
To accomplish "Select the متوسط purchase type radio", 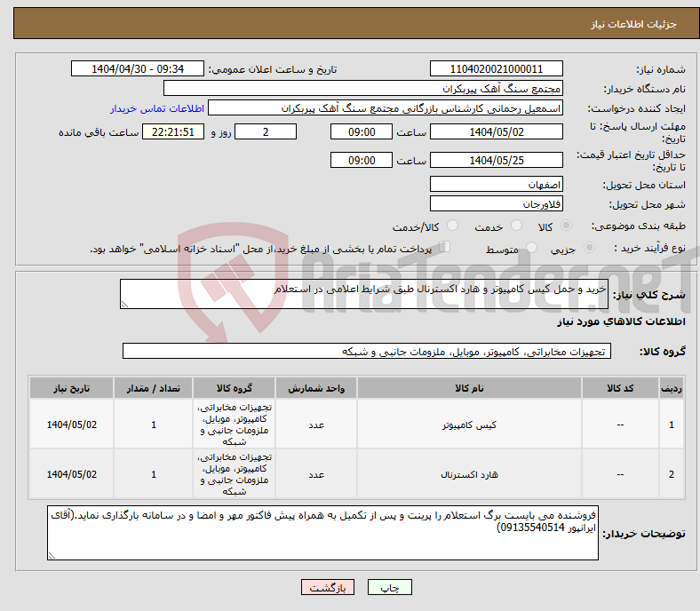I will (531, 248).
